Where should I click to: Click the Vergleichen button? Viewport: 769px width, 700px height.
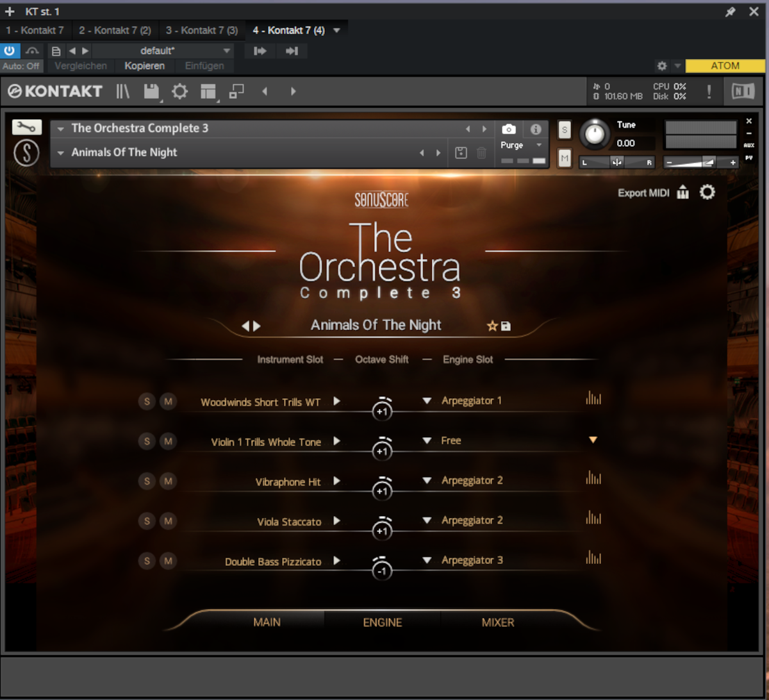click(x=81, y=66)
